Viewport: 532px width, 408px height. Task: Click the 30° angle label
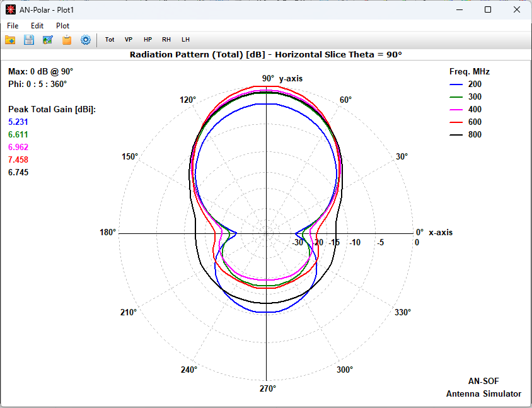click(x=402, y=156)
